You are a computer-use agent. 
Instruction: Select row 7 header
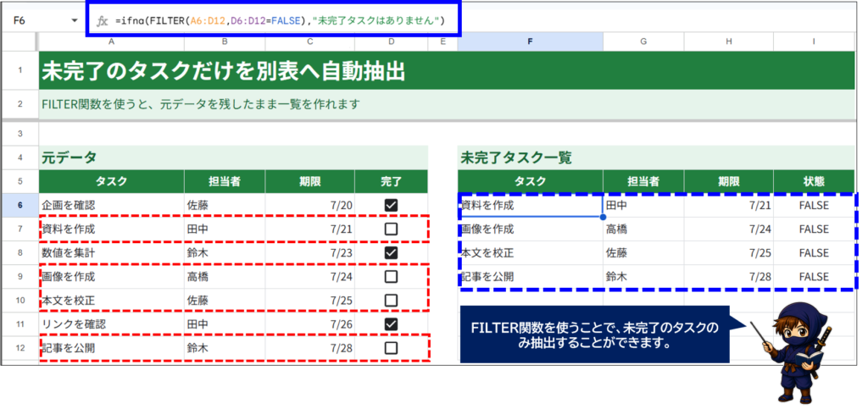point(20,229)
